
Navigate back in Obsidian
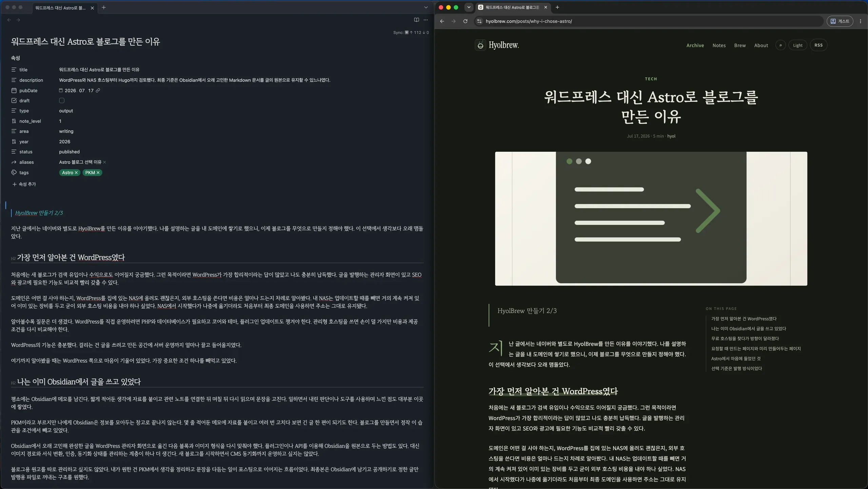coord(9,20)
